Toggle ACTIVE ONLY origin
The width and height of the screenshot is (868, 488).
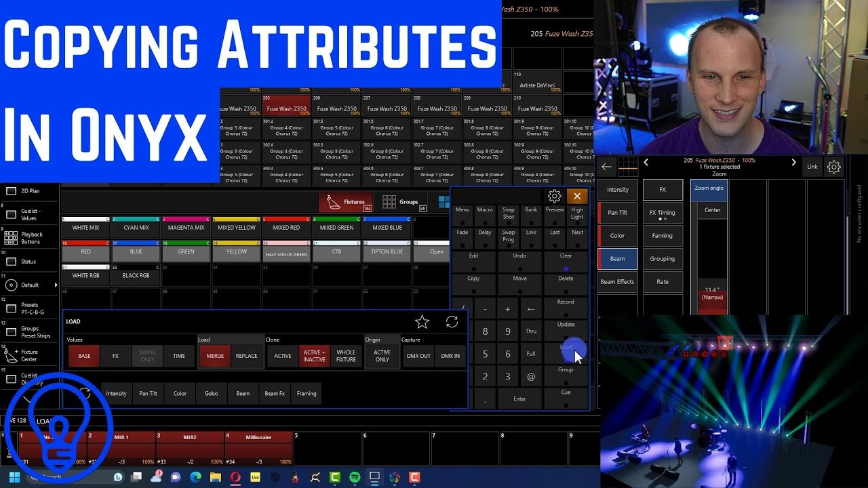pyautogui.click(x=382, y=356)
